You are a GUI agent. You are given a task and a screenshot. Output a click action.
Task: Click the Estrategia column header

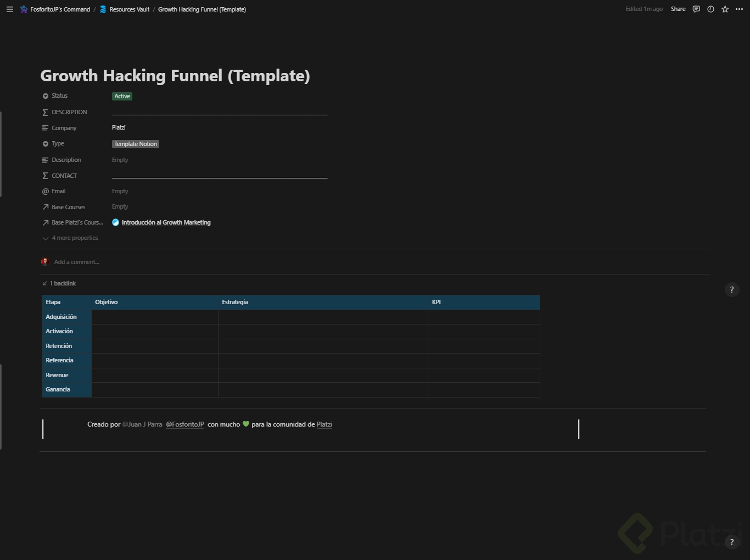[x=323, y=303]
